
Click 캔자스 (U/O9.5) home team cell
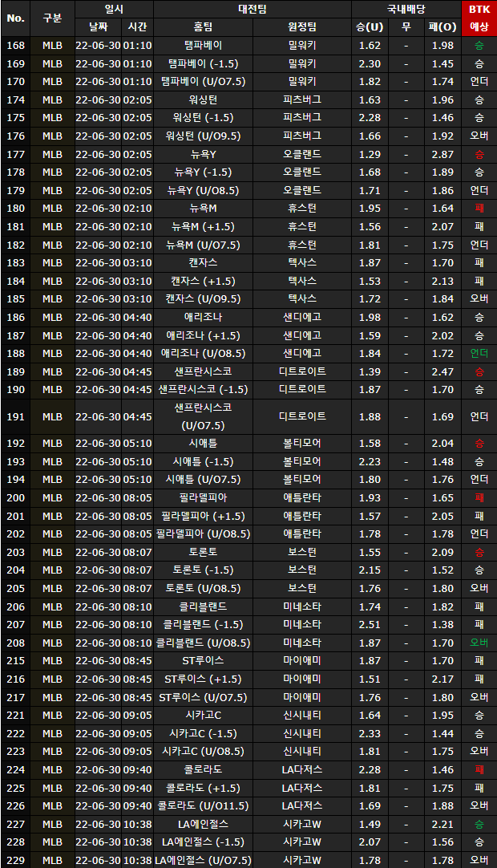pyautogui.click(x=203, y=299)
